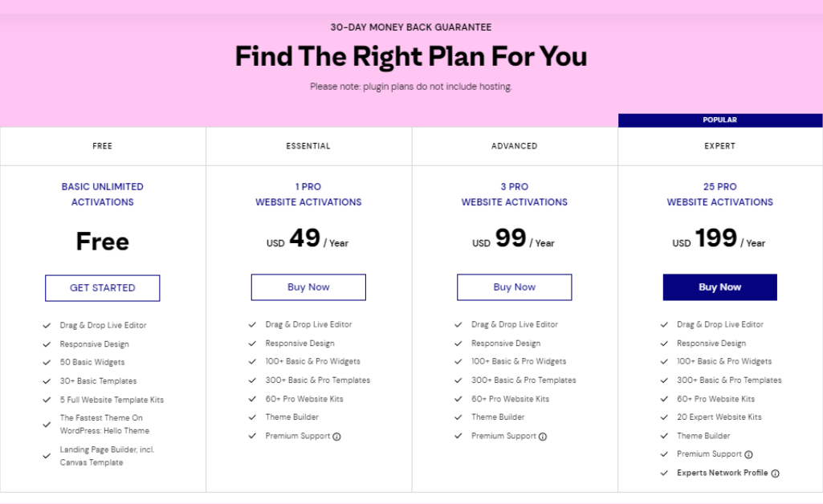Click the checkmark beside Landing Page Builder
Image resolution: width=823 pixels, height=504 pixels.
pyautogui.click(x=47, y=457)
